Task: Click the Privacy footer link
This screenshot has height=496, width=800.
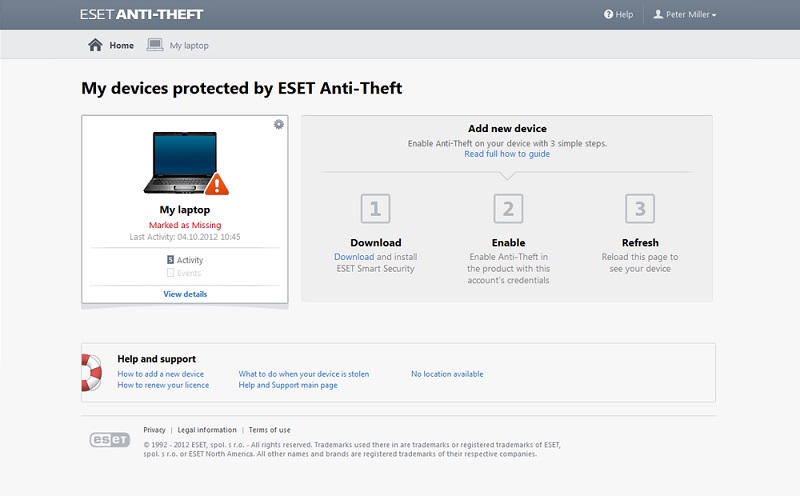Action: (154, 430)
